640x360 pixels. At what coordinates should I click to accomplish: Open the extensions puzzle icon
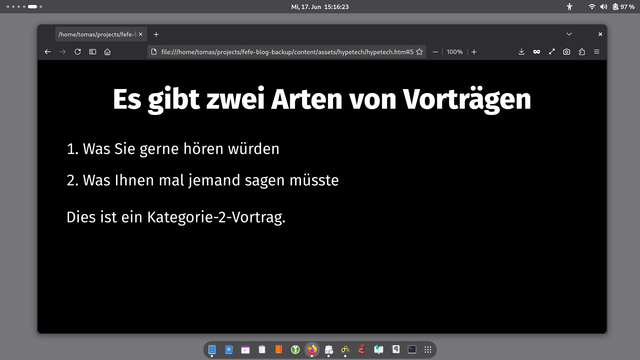582,52
